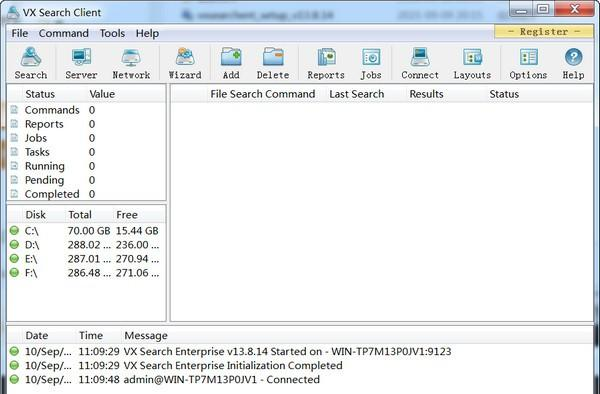Open the File menu

tap(20, 33)
